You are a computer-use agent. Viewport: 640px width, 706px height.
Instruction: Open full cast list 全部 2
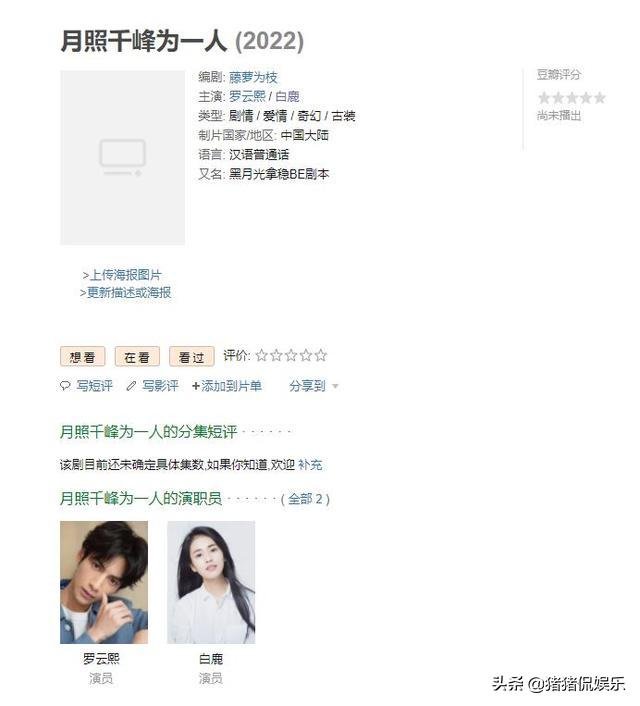(306, 499)
